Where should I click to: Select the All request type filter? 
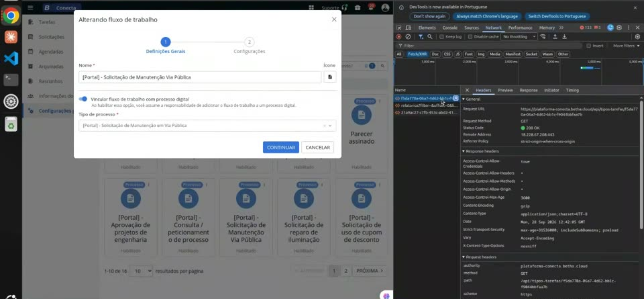click(x=398, y=54)
